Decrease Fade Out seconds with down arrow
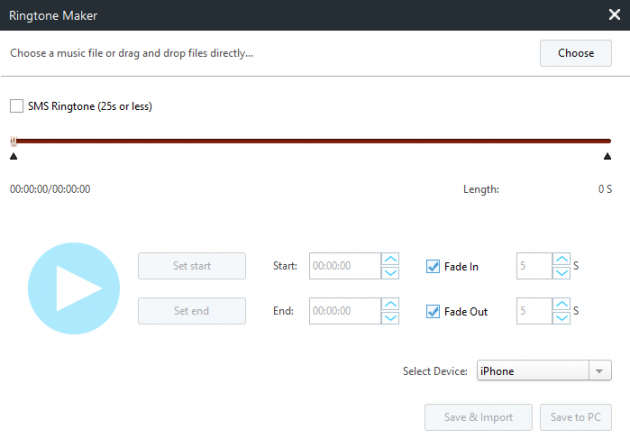Viewport: 630px width, 448px height. pyautogui.click(x=561, y=317)
